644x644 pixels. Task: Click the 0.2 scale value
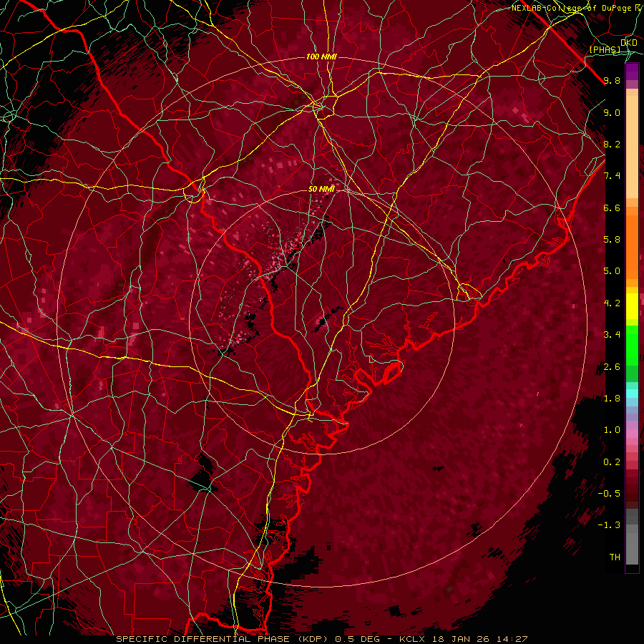coord(612,462)
